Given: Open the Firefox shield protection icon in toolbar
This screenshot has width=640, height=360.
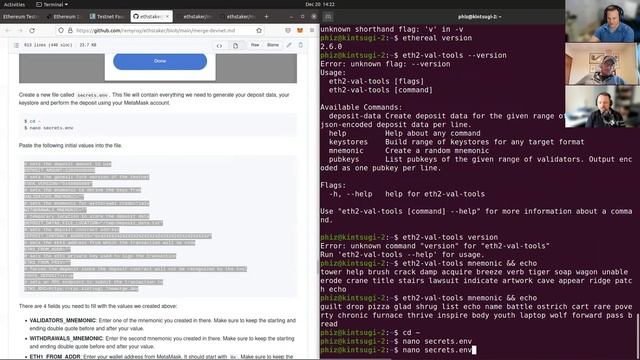Looking at the screenshot, I should tap(288, 31).
